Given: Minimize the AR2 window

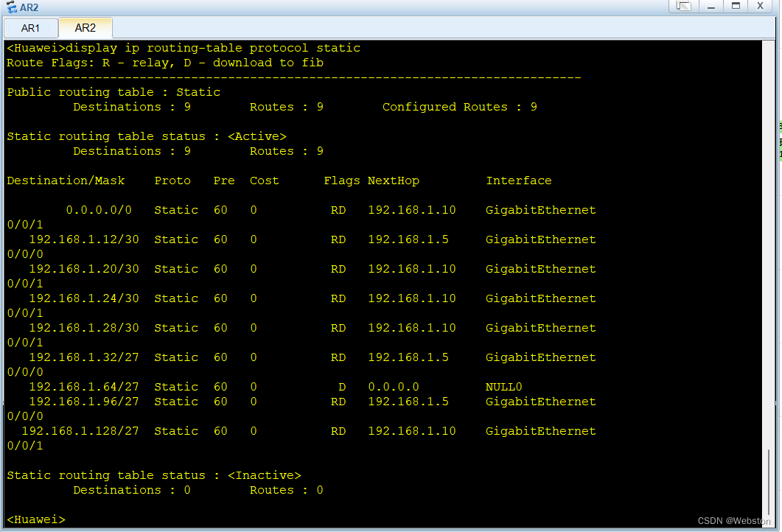Looking at the screenshot, I should coord(711,6).
